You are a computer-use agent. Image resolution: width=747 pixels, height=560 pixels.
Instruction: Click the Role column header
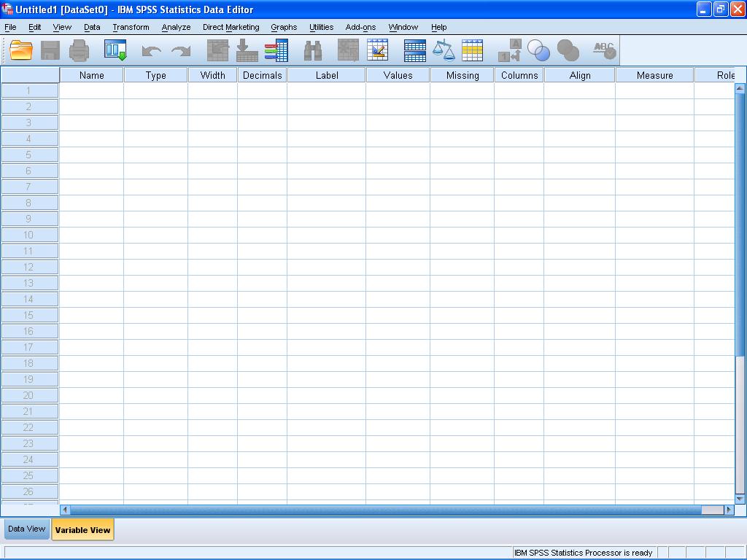click(x=715, y=75)
